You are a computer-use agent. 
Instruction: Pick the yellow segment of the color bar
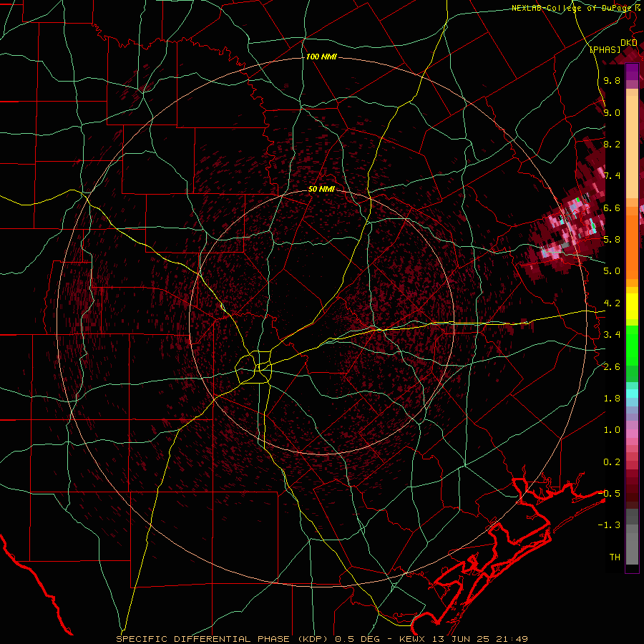(x=632, y=306)
